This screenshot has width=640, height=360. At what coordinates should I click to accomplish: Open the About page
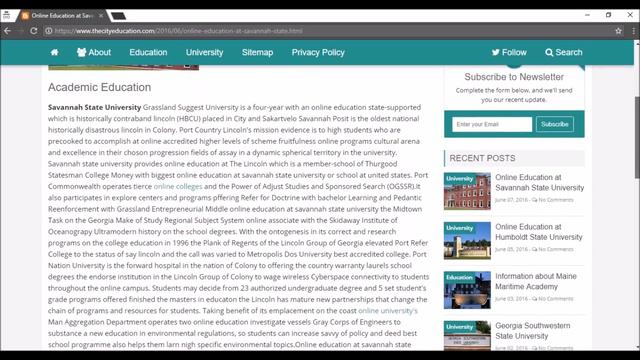94,52
